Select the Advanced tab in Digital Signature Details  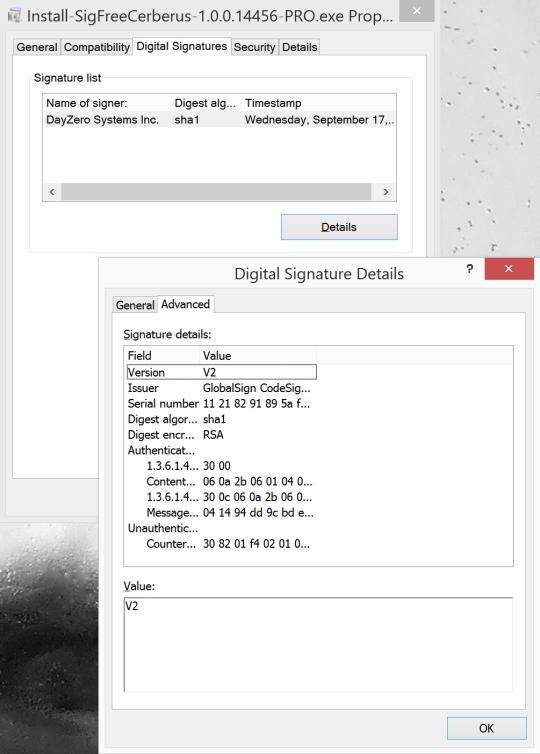click(185, 304)
